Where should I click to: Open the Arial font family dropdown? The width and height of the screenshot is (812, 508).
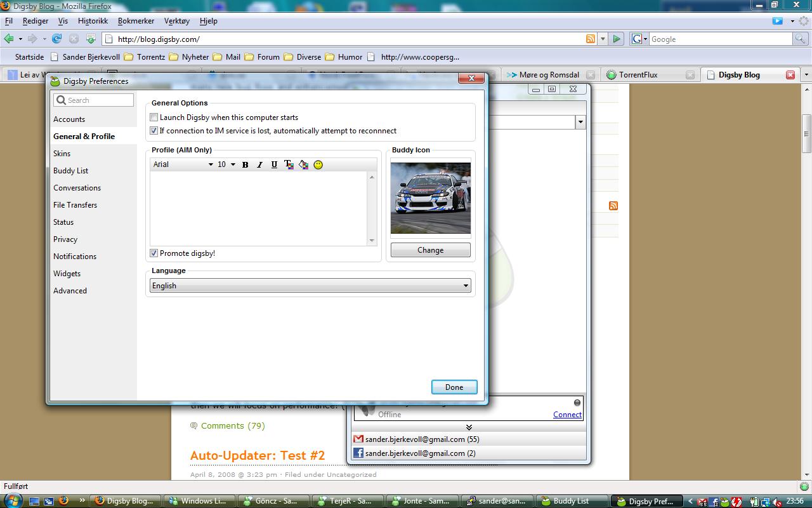click(x=183, y=164)
